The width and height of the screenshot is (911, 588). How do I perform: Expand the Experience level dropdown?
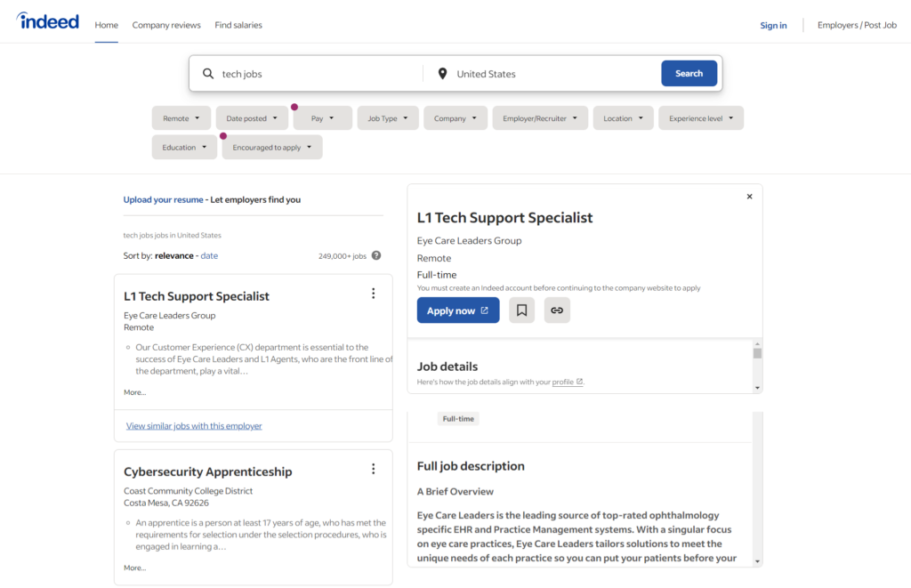pyautogui.click(x=701, y=118)
